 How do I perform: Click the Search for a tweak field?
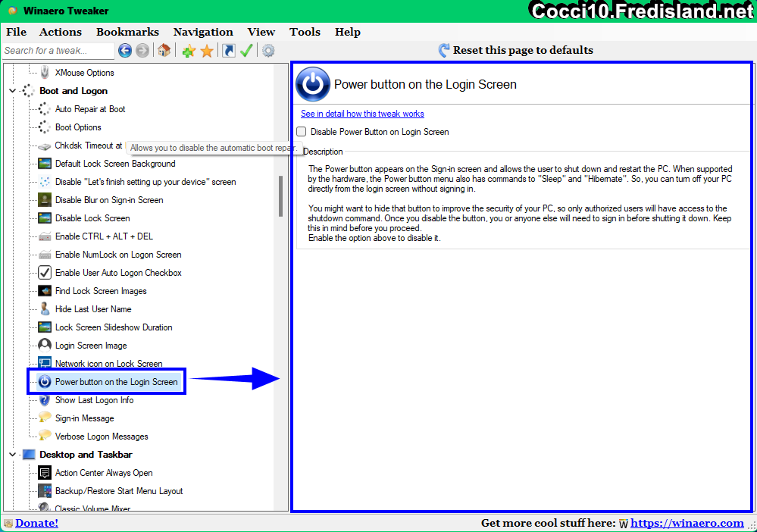(58, 51)
